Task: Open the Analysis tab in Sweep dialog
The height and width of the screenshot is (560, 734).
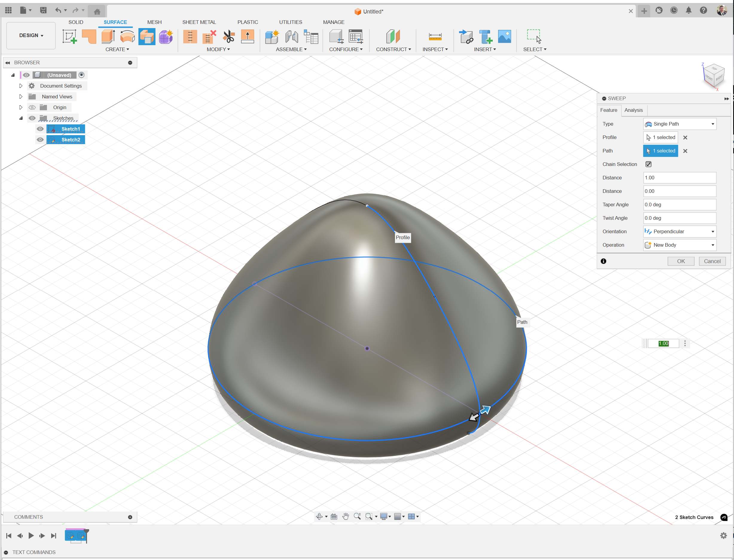Action: click(633, 110)
